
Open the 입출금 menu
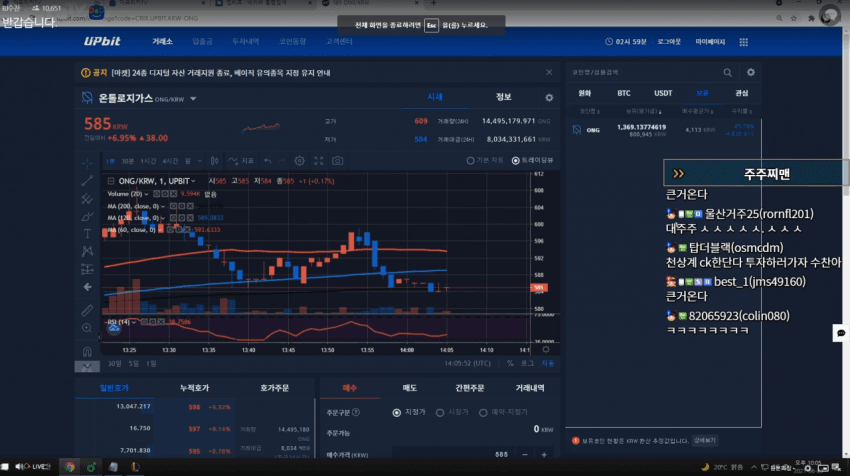point(202,42)
